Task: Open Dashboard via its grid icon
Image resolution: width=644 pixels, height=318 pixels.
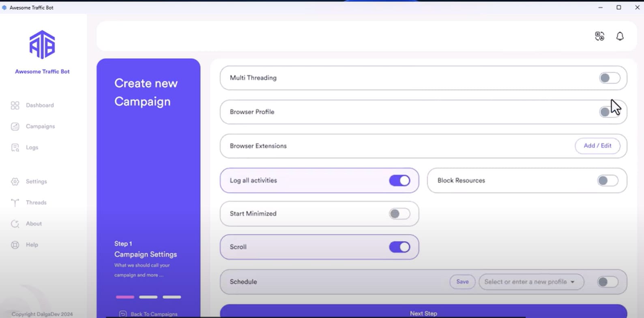Action: (x=15, y=105)
